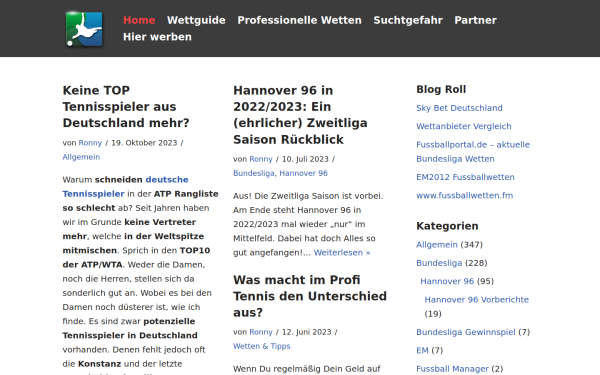Open Allgemein category under the tennis article

click(81, 157)
